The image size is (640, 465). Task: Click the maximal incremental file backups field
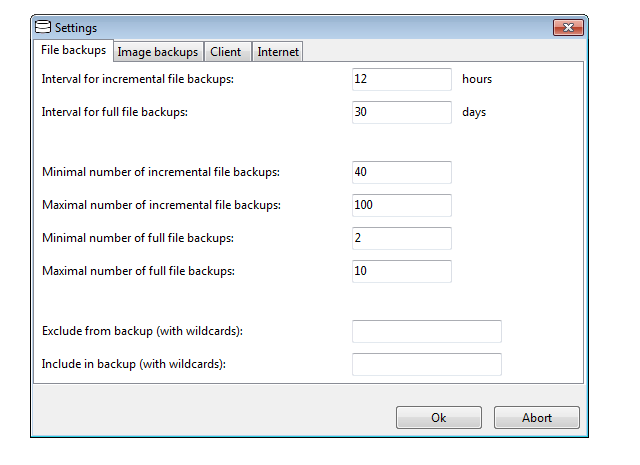click(401, 205)
